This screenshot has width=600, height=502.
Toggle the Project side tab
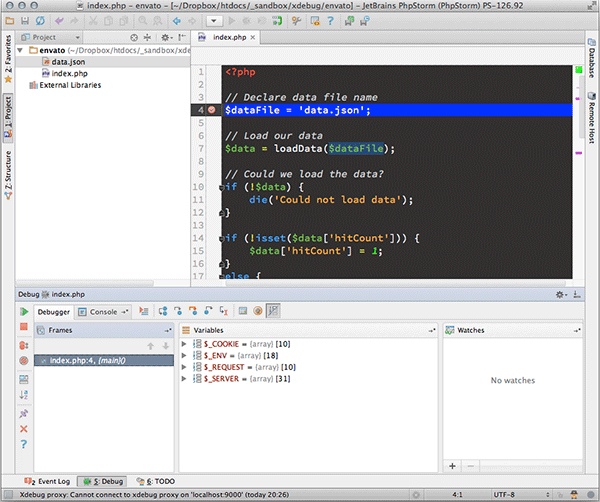pos(8,117)
